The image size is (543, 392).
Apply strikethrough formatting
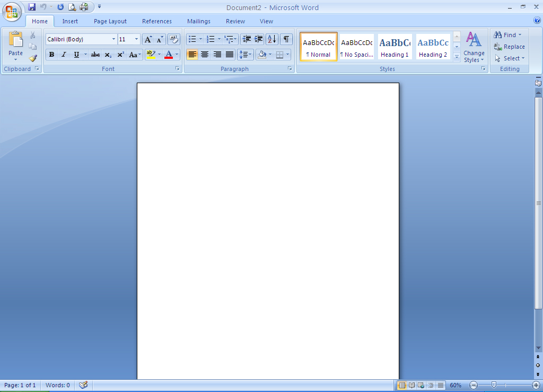[x=94, y=54]
